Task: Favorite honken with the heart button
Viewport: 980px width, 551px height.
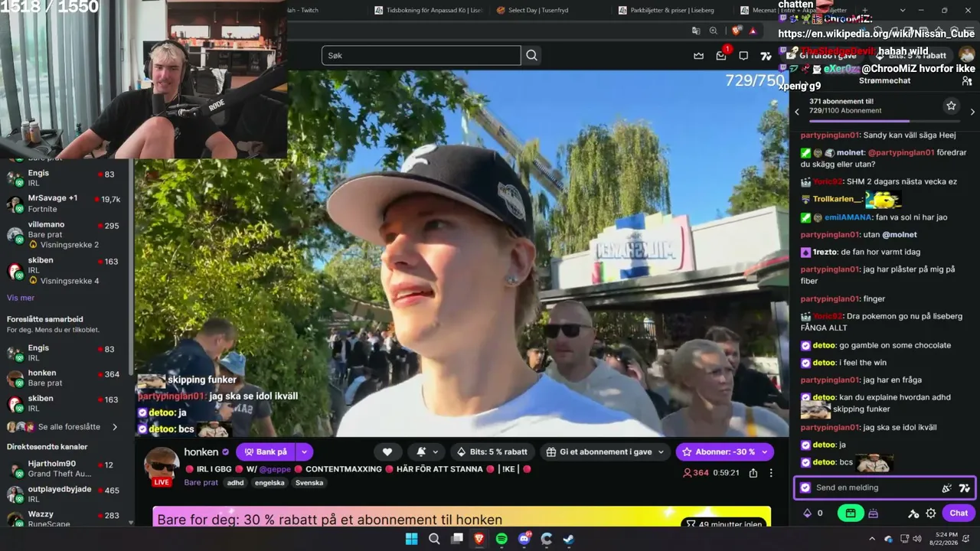Action: 387,452
